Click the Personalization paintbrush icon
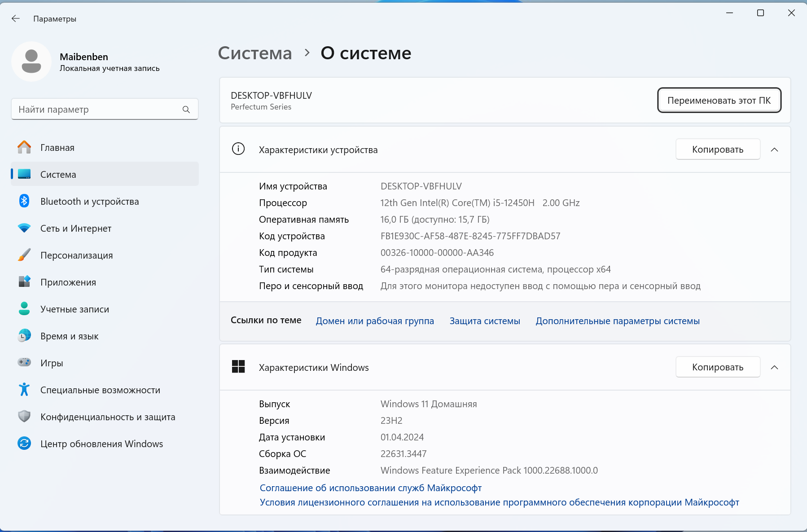This screenshot has height=532, width=807. [x=24, y=255]
